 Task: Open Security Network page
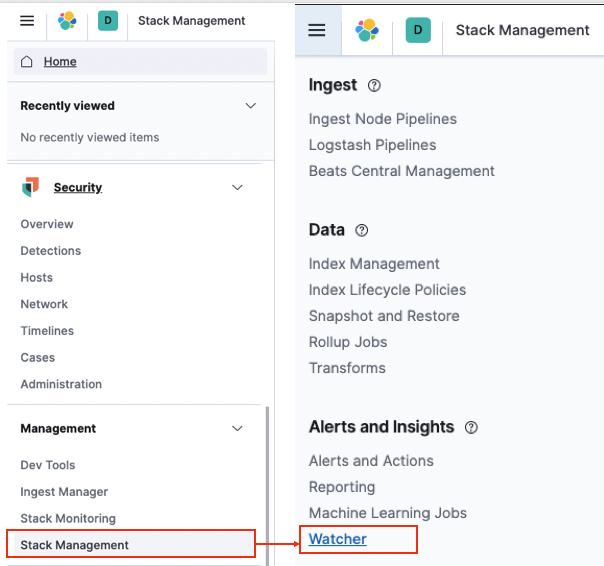point(44,304)
